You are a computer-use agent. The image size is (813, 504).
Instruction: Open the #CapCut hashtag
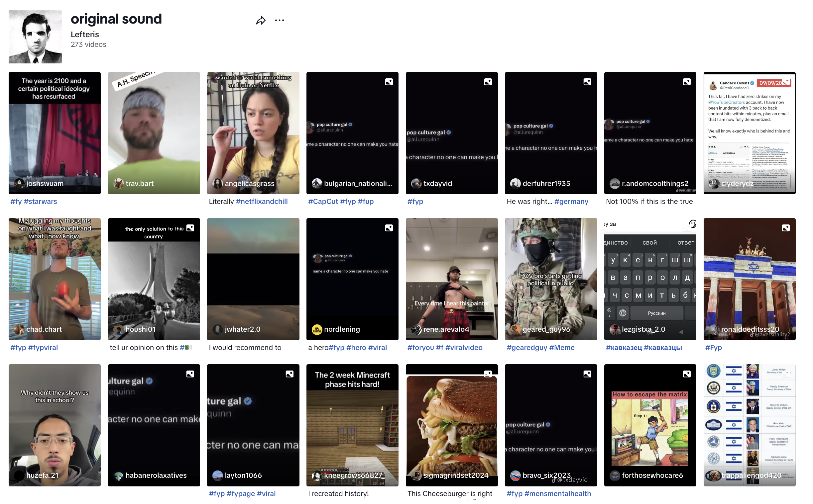point(323,201)
